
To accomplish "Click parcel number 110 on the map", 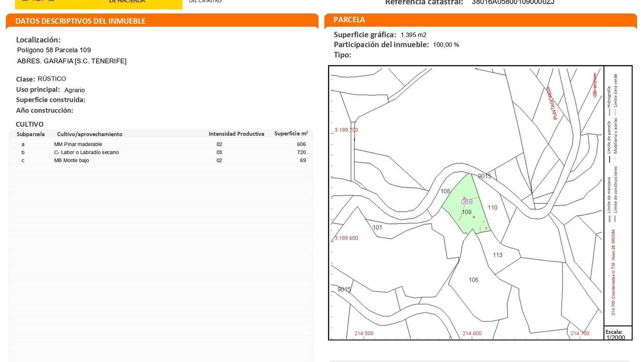I will point(492,207).
